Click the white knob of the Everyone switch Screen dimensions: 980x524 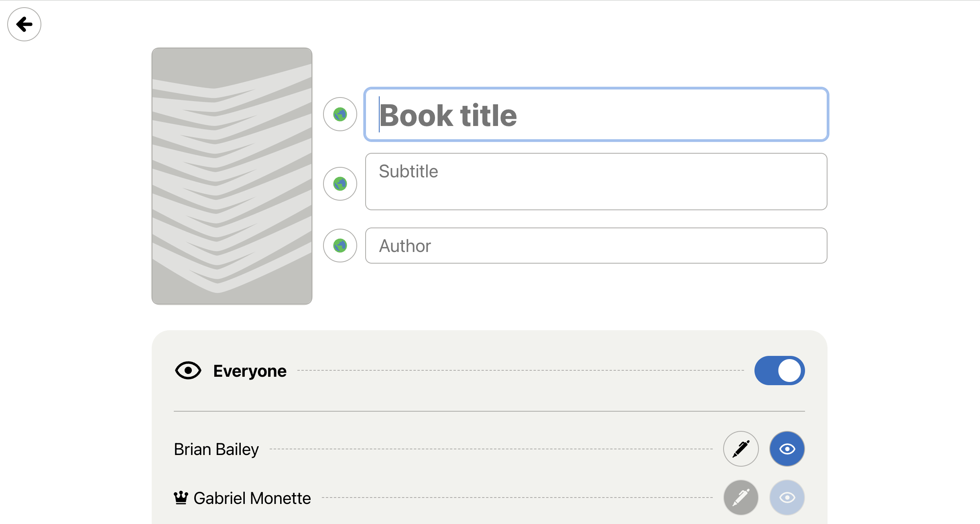pyautogui.click(x=789, y=370)
